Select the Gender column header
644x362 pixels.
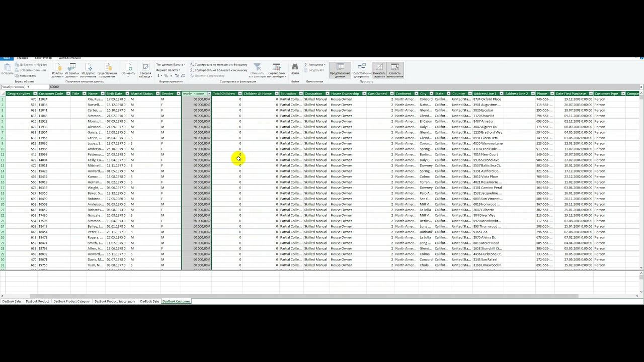coord(171,94)
